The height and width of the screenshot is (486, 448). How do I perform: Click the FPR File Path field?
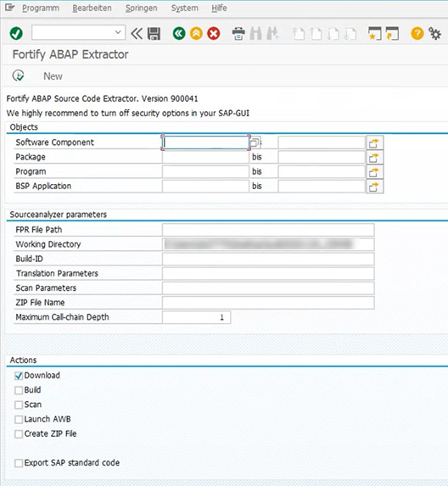[x=268, y=230]
